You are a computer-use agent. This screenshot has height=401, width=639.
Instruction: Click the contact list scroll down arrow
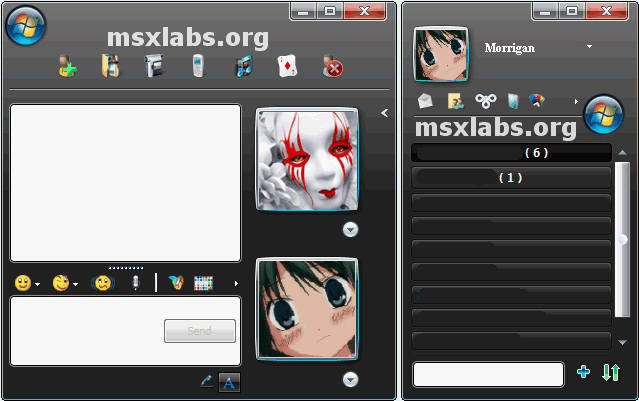pos(622,343)
